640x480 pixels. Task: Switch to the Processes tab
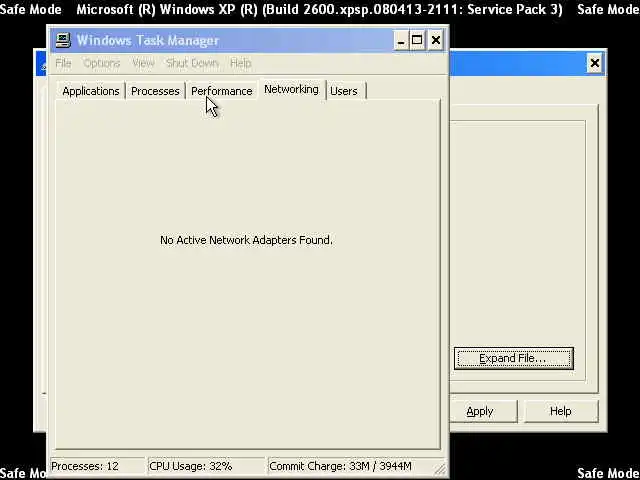coord(155,91)
